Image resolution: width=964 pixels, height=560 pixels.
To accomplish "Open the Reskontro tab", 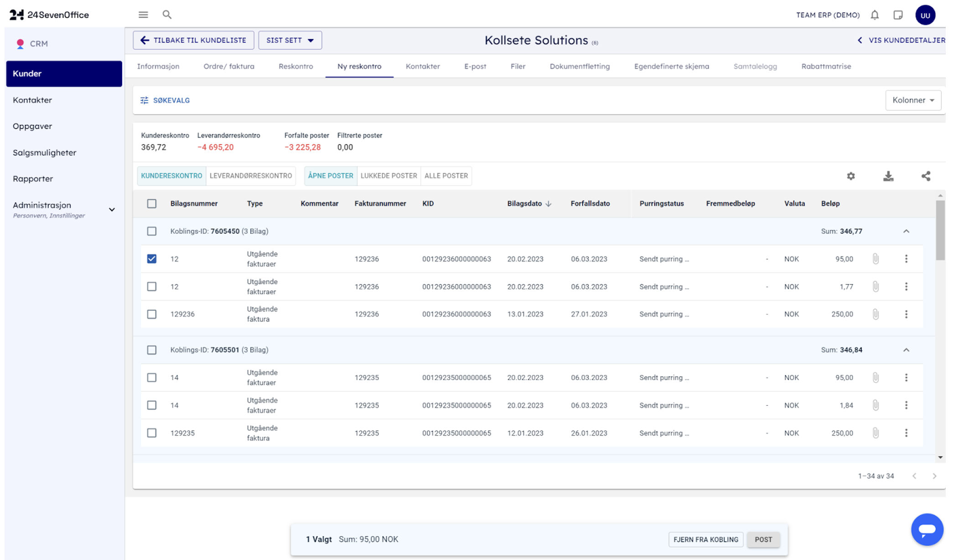I will coord(296,66).
